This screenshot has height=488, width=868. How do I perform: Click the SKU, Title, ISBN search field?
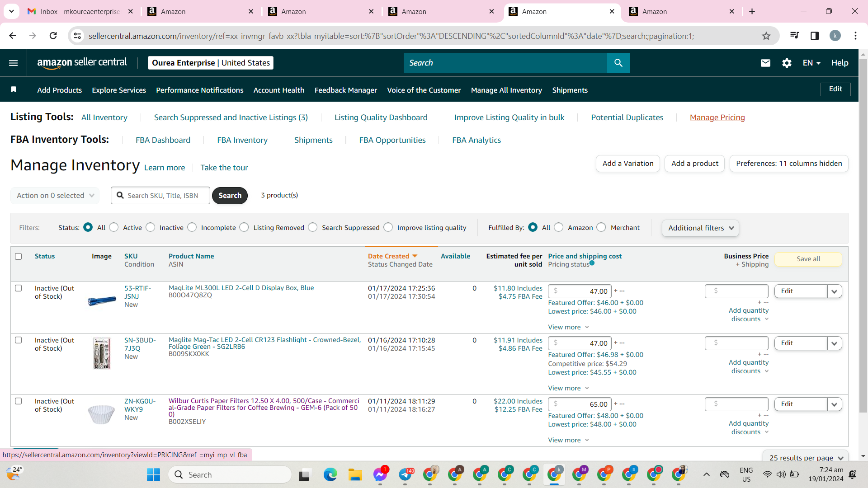tap(160, 196)
